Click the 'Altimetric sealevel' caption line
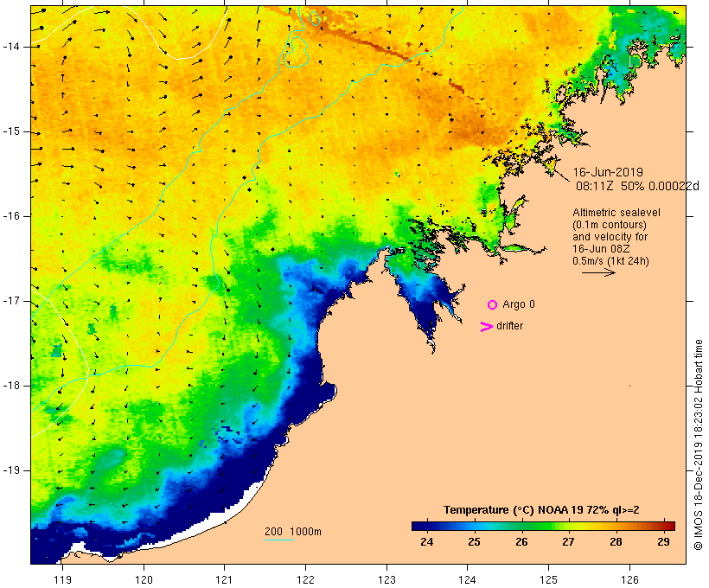The height and width of the screenshot is (588, 709). 616,213
